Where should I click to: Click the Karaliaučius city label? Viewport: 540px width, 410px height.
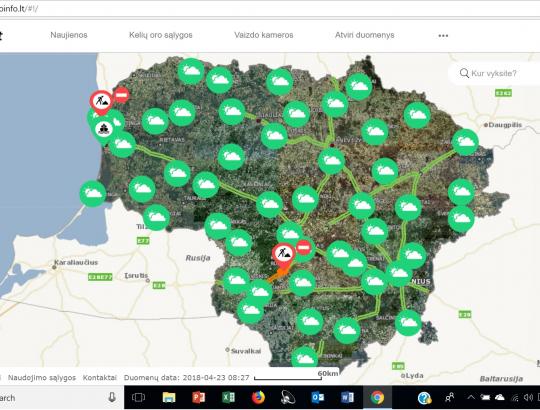[x=76, y=263]
